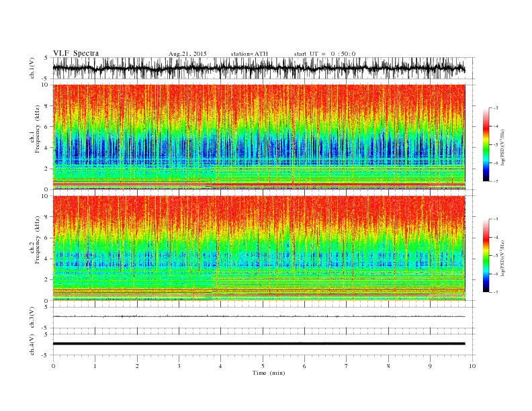Click the ch.2 "Frequency (kHz)" axis label
The image size is (532, 411).
(x=38, y=239)
